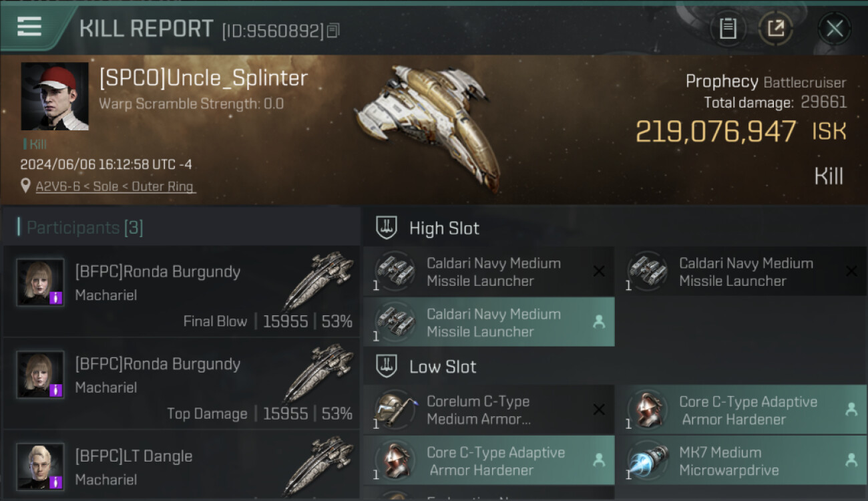Select the dropped Caldari Navy Medium Missile Launcher

[x=489, y=322]
